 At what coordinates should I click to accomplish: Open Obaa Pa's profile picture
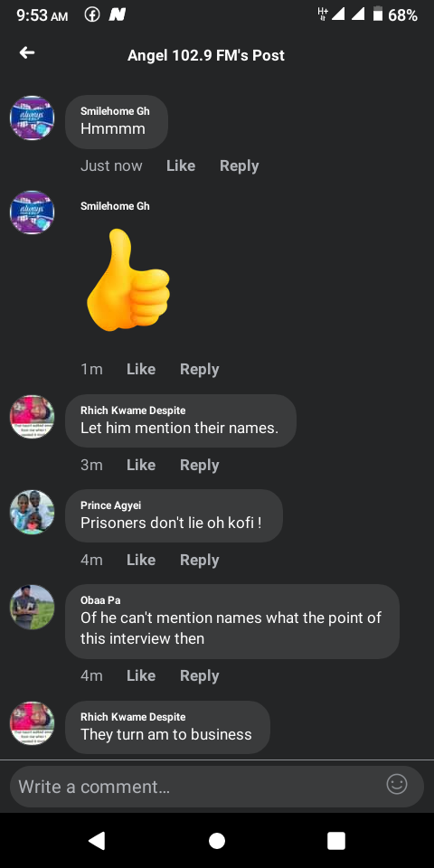[x=33, y=608]
